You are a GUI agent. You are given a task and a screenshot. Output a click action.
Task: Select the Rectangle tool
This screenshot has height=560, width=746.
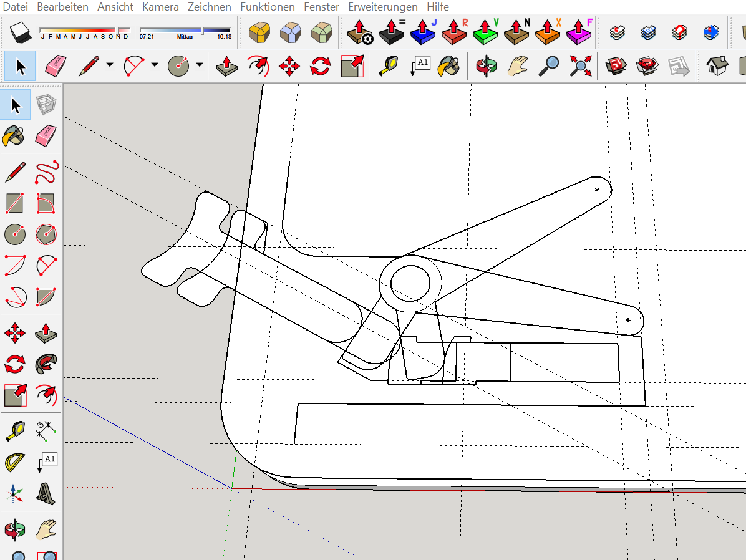pyautogui.click(x=15, y=203)
